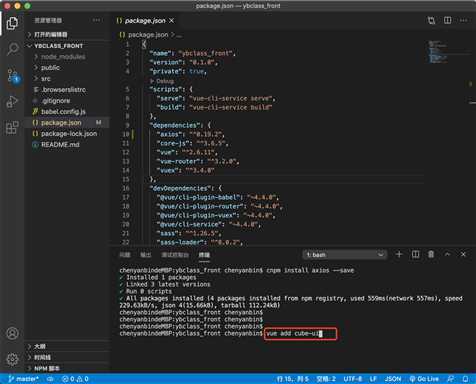The height and width of the screenshot is (384, 476).
Task: Open the bash terminal selector dropdown
Action: click(x=345, y=255)
